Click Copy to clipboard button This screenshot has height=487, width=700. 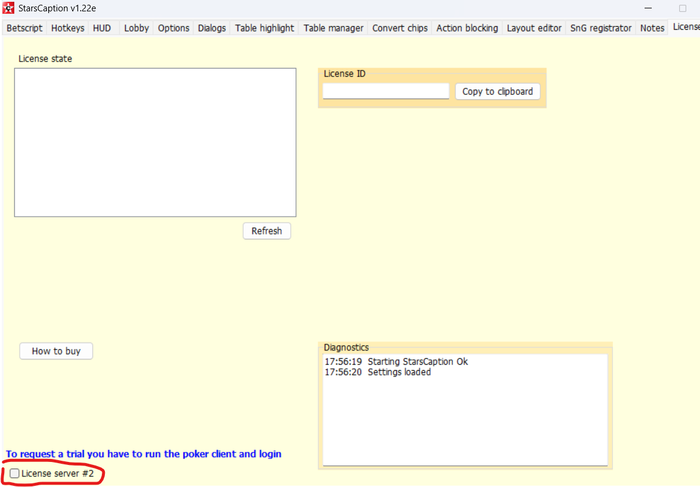[497, 92]
